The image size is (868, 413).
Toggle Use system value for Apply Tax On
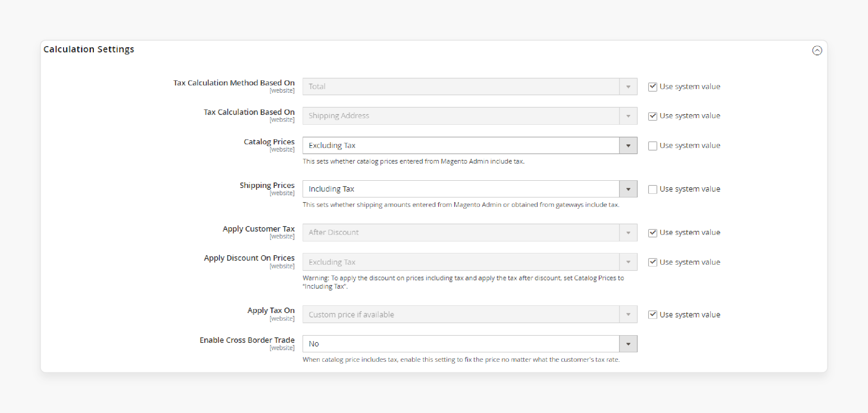point(652,314)
